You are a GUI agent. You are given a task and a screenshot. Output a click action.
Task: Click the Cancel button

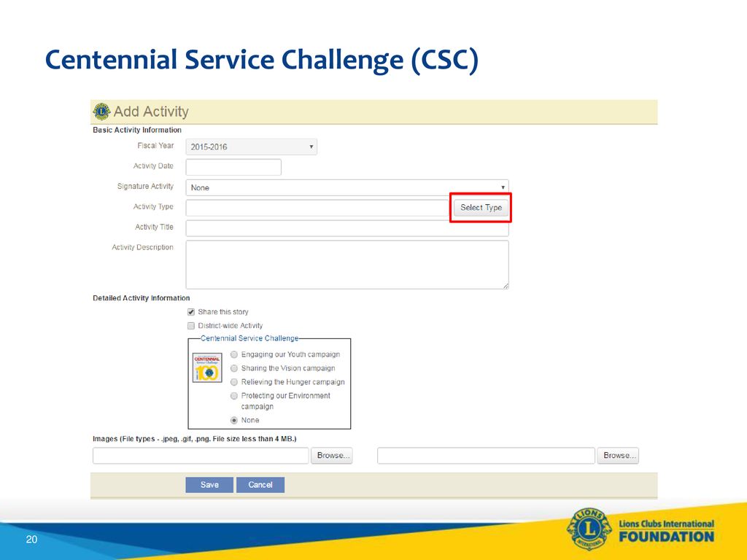[260, 485]
